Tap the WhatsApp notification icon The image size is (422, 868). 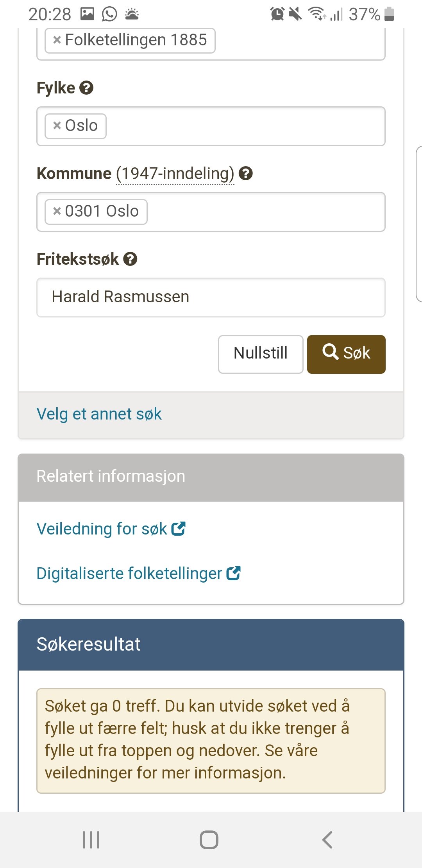point(109,14)
